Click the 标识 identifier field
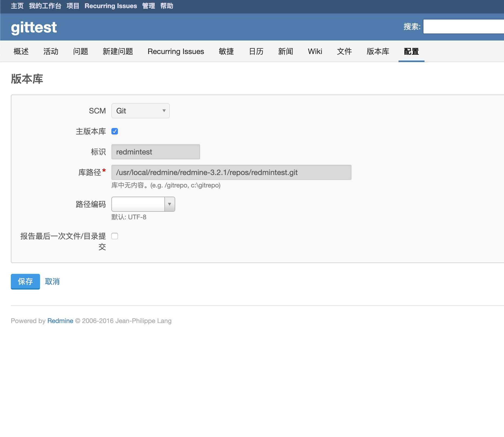The image size is (504, 437). (x=155, y=152)
